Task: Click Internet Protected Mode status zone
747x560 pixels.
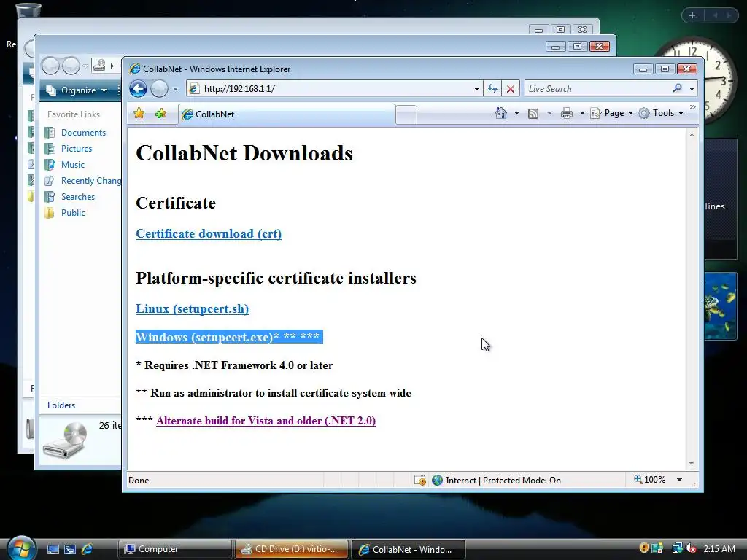Action: (497, 480)
